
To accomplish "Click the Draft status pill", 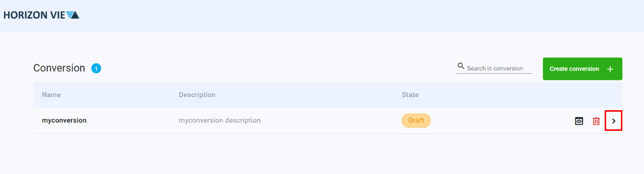I will tap(416, 120).
